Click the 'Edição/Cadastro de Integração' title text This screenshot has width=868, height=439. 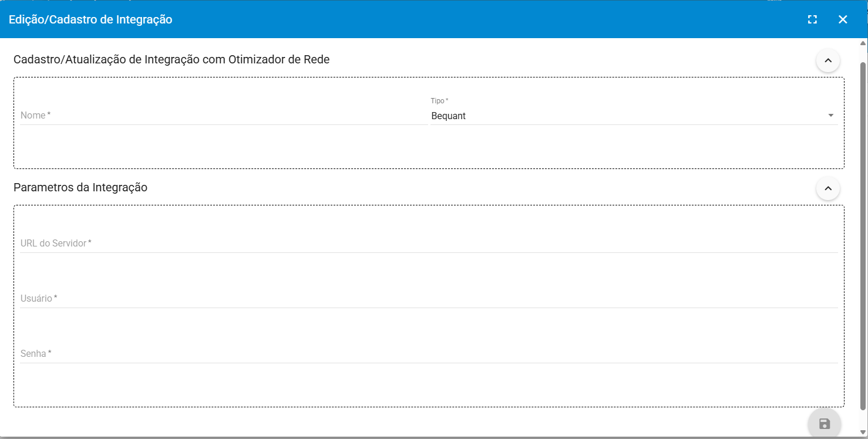tap(90, 19)
